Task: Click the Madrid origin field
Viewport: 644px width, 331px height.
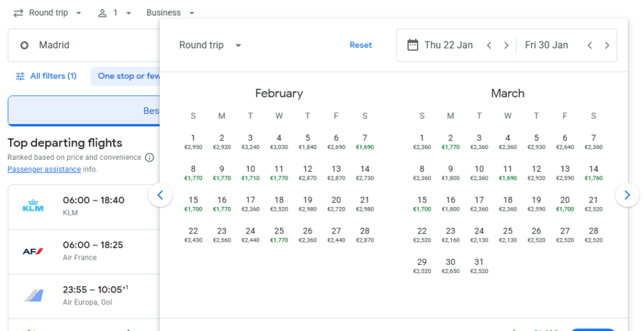Action: 82,45
